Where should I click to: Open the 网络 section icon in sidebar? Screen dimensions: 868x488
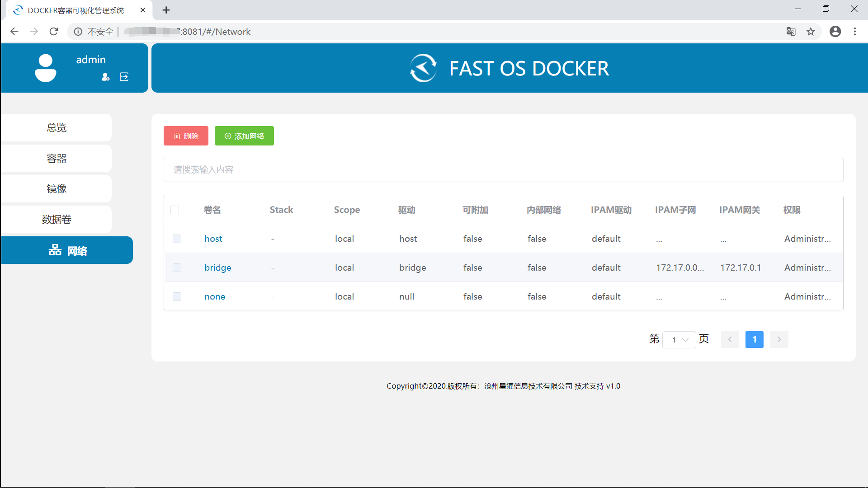click(55, 250)
